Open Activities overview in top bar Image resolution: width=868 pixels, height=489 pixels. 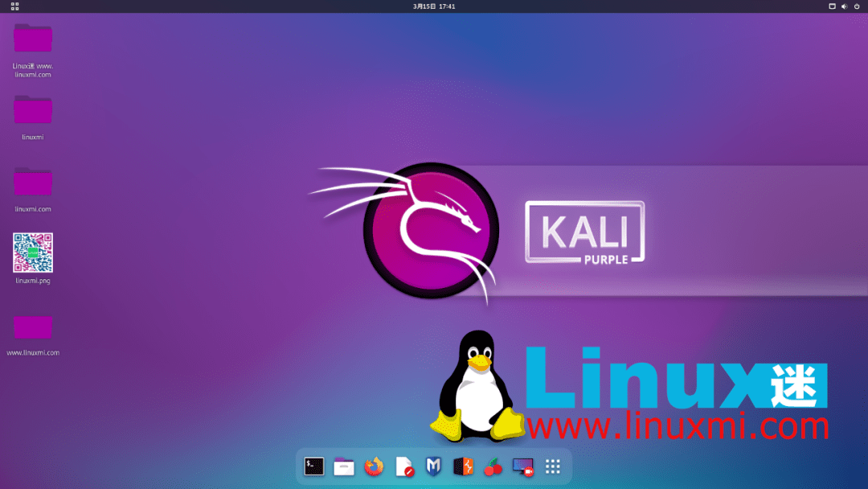tap(15, 6)
